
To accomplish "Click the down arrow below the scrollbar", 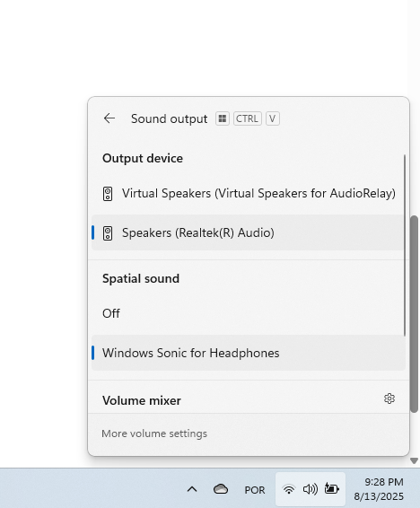I will tap(414, 460).
